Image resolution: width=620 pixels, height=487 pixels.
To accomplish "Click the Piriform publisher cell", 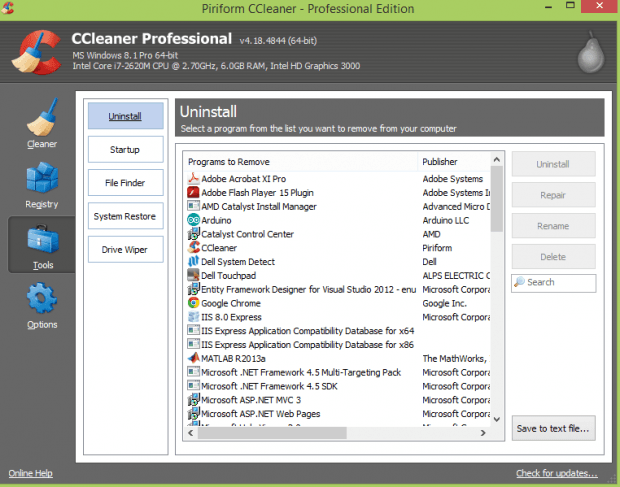I will coord(437,248).
